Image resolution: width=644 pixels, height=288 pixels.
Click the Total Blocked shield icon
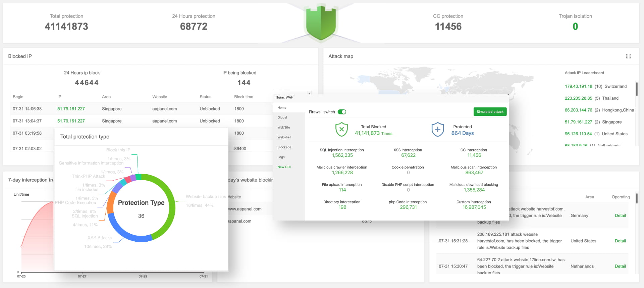point(341,130)
